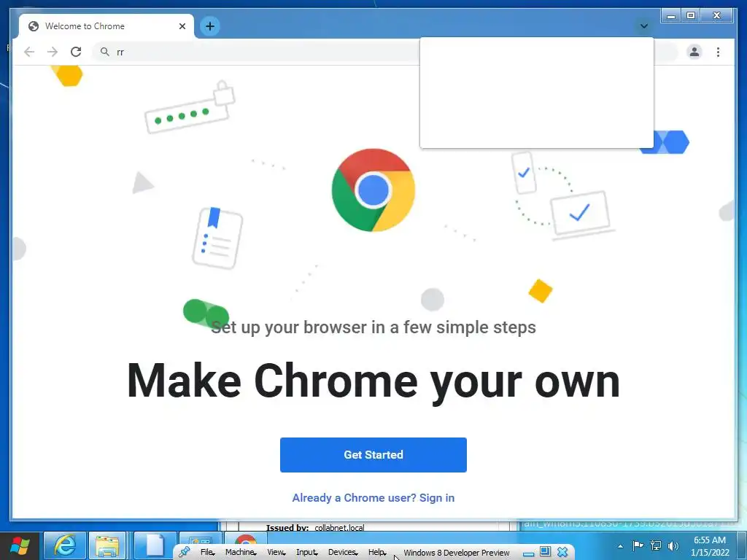Exit fullscreen via mini toolbar restore icon
This screenshot has height=560, width=747.
point(545,552)
